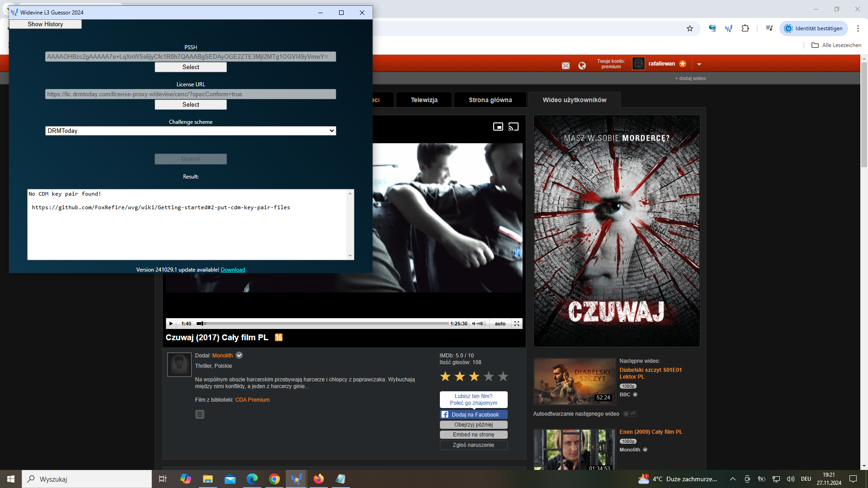Click Select button under License URL field
868x488 pixels.
[190, 105]
